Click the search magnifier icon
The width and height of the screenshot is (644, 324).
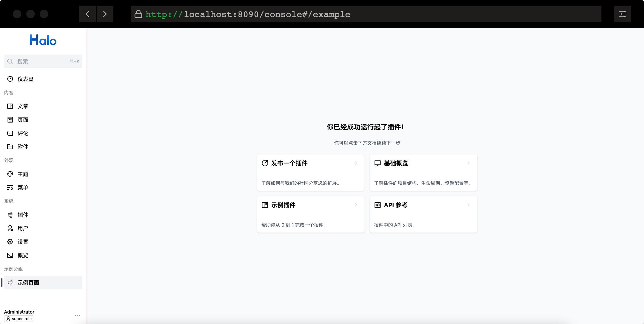click(10, 61)
